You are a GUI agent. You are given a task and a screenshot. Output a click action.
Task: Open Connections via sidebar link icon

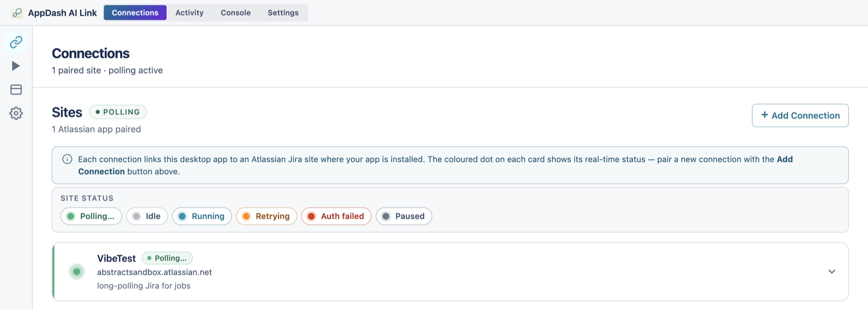(x=16, y=42)
